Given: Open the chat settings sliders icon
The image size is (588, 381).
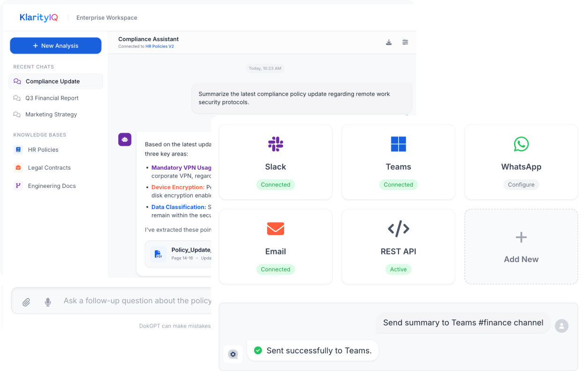Looking at the screenshot, I should (405, 42).
